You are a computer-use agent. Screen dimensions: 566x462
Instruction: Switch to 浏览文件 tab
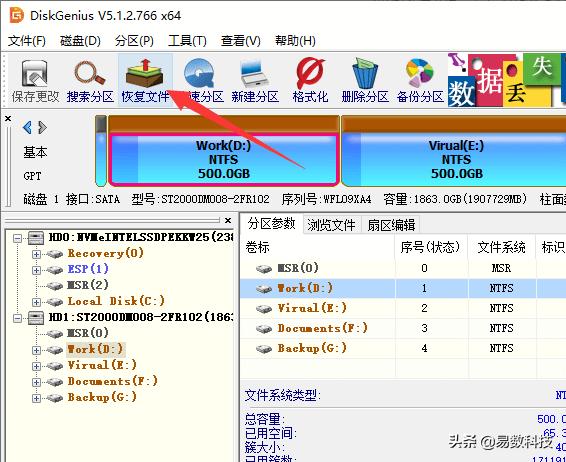331,225
